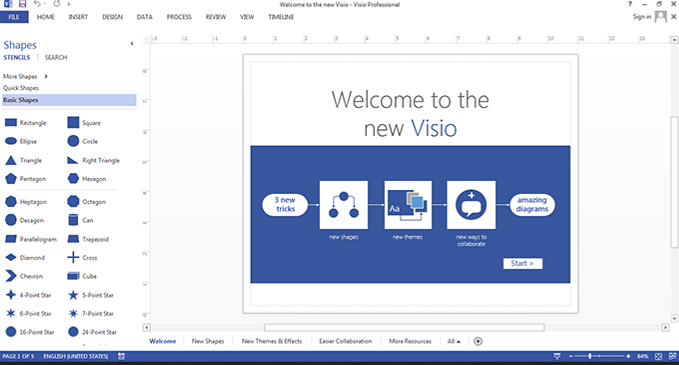
Task: Select the Right Triangle shape
Action: [73, 160]
